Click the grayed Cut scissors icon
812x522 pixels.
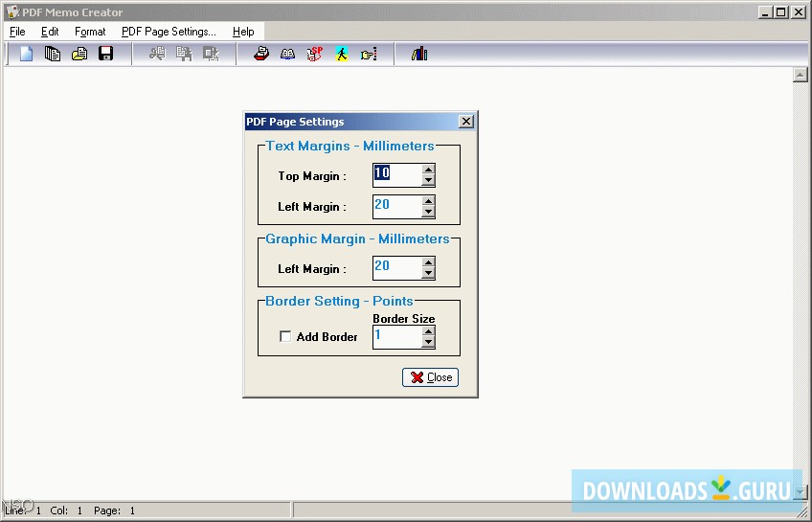point(157,54)
